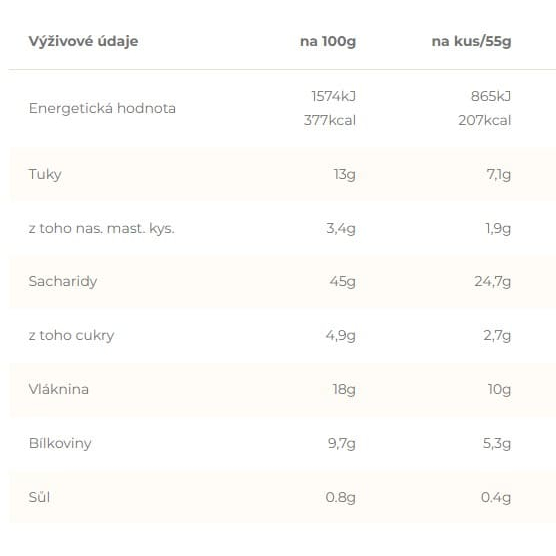Click the Výživové údaje header
Viewport: 556px width, 556px height.
click(x=83, y=41)
